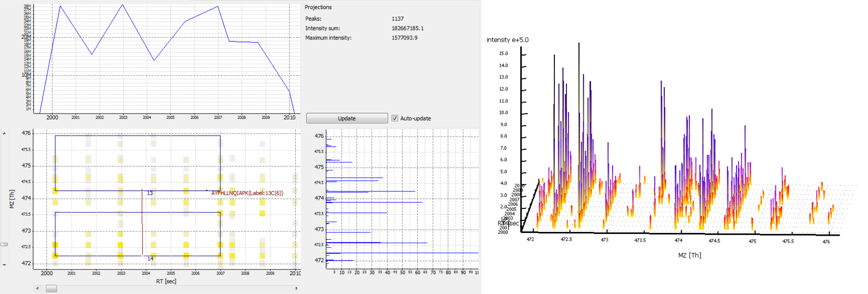Toggle the Auto-update checkbox
This screenshot has width=868, height=294.
click(395, 118)
